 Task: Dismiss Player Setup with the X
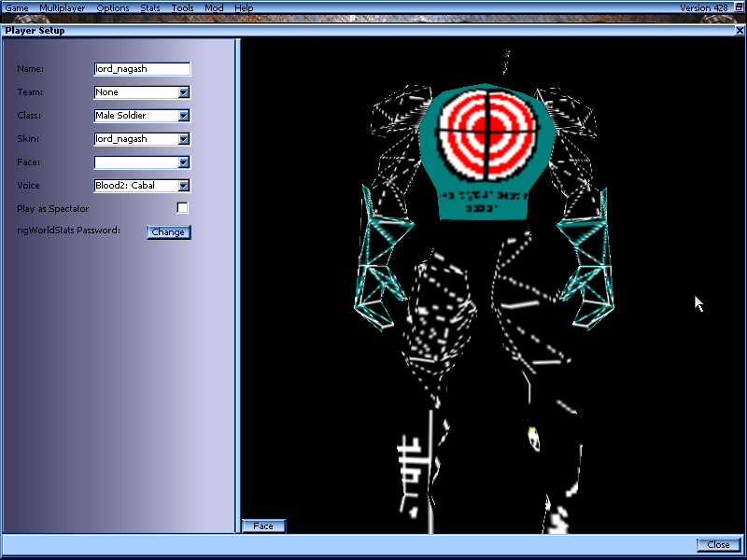click(739, 30)
